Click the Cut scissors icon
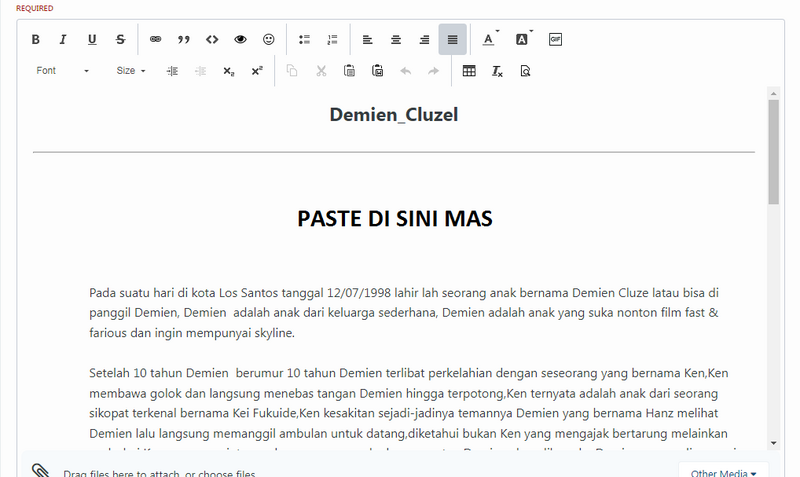Viewport: 800px width, 477px height. pyautogui.click(x=321, y=71)
